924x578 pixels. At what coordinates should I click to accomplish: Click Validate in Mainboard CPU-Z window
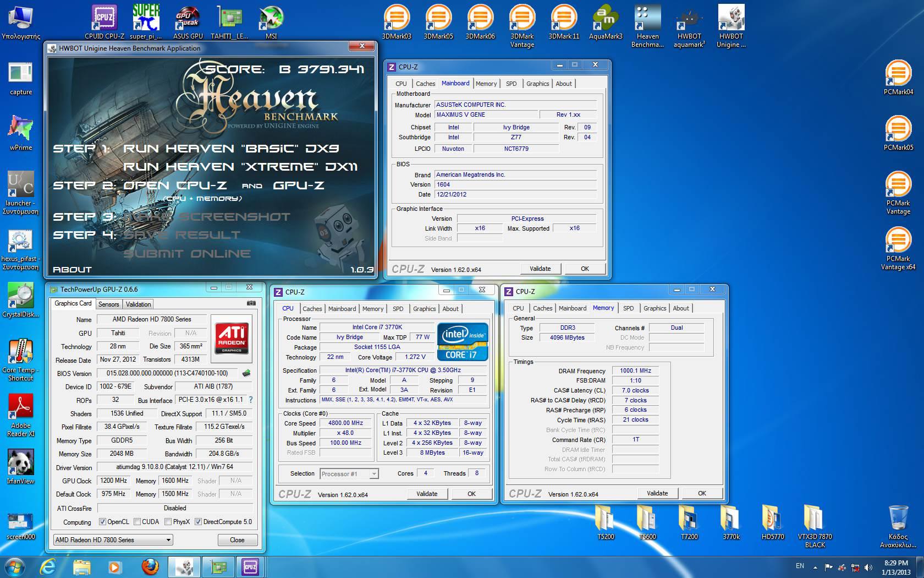[540, 269]
